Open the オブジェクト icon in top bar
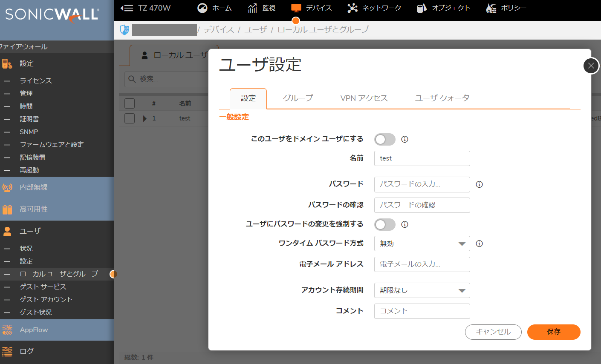Viewport: 601px width, 364px height. pyautogui.click(x=422, y=8)
